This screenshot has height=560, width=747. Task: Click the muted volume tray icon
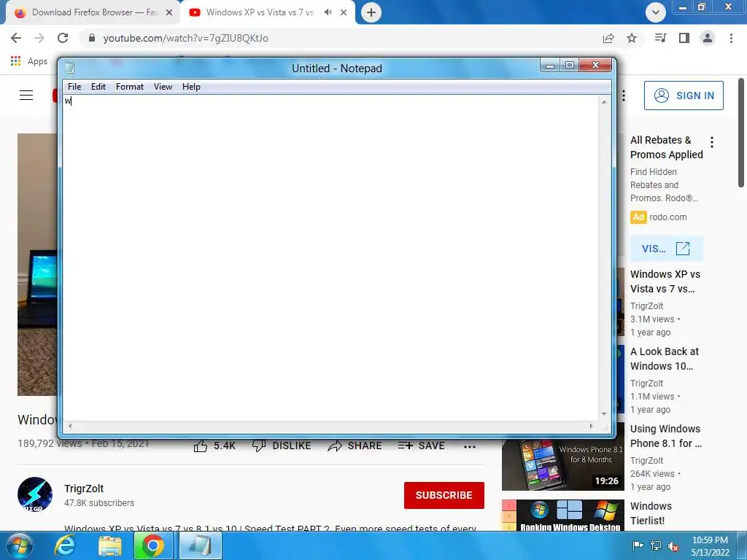coord(673,546)
